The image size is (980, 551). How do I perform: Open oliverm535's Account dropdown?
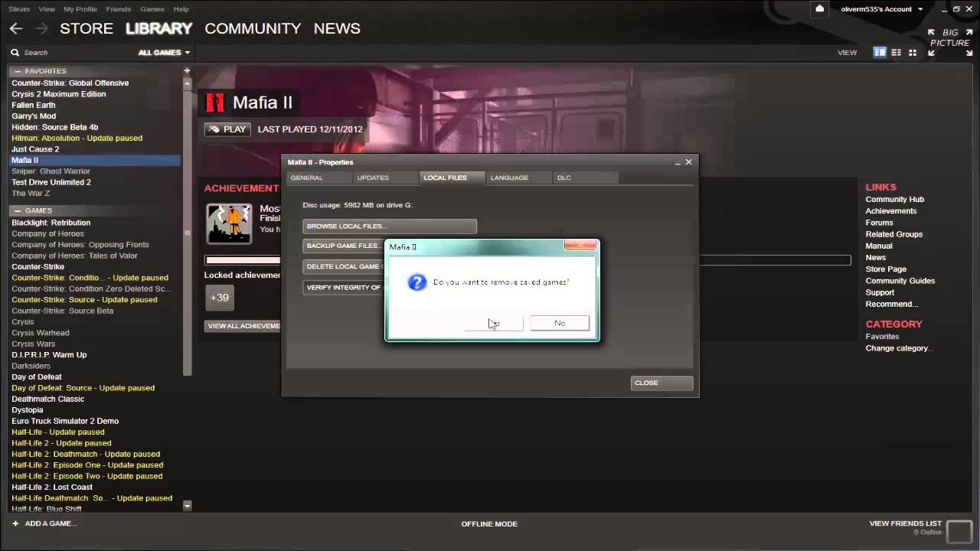coord(882,9)
